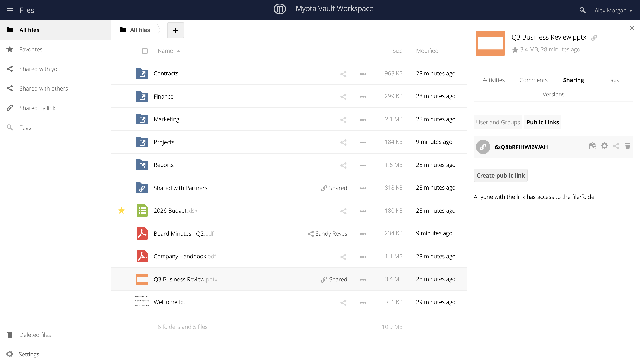
Task: Click Sandy Reyes share on Board Minutes
Action: click(x=327, y=234)
